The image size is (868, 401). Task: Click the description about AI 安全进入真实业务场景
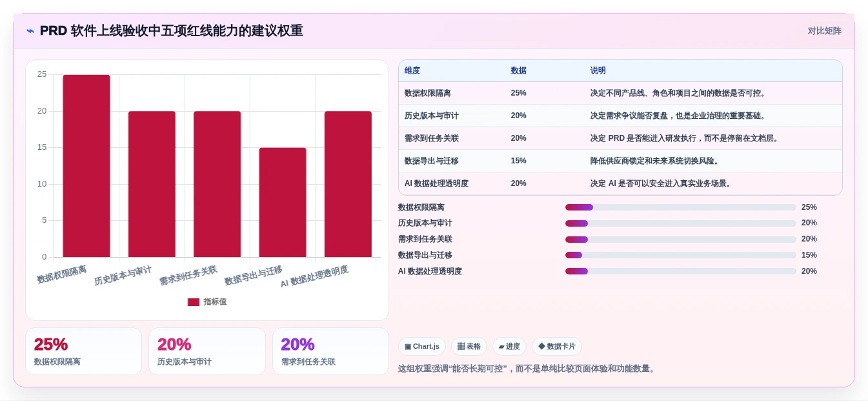(x=662, y=183)
